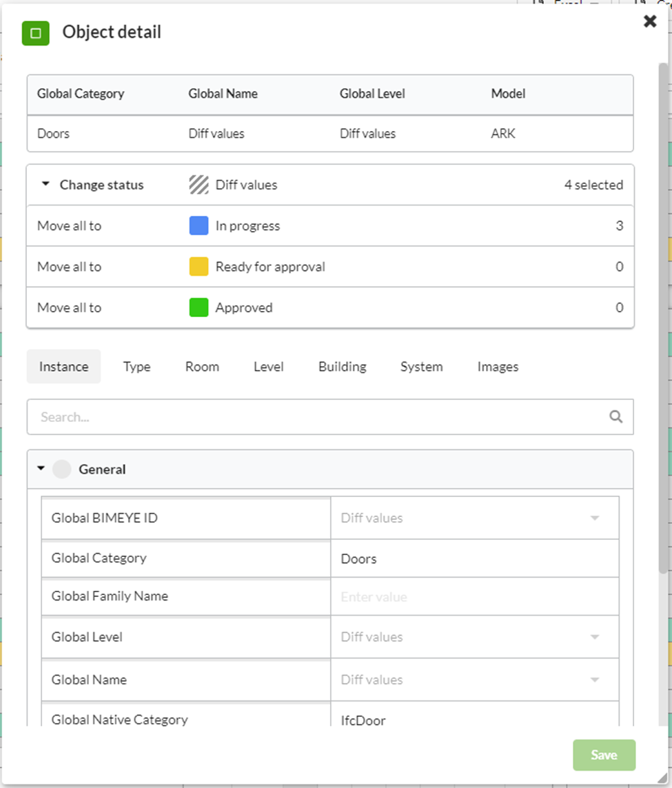Click the 4 selected count
Viewport: 672px width, 788px height.
point(593,185)
